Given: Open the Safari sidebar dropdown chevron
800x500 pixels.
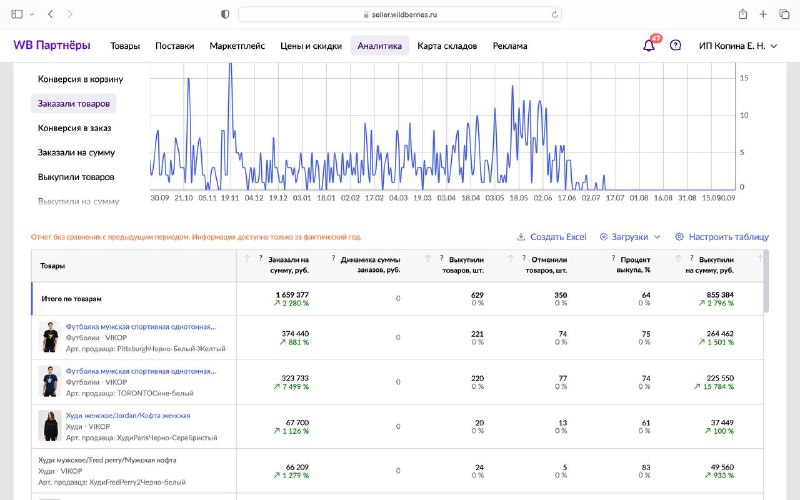Looking at the screenshot, I should 32,14.
